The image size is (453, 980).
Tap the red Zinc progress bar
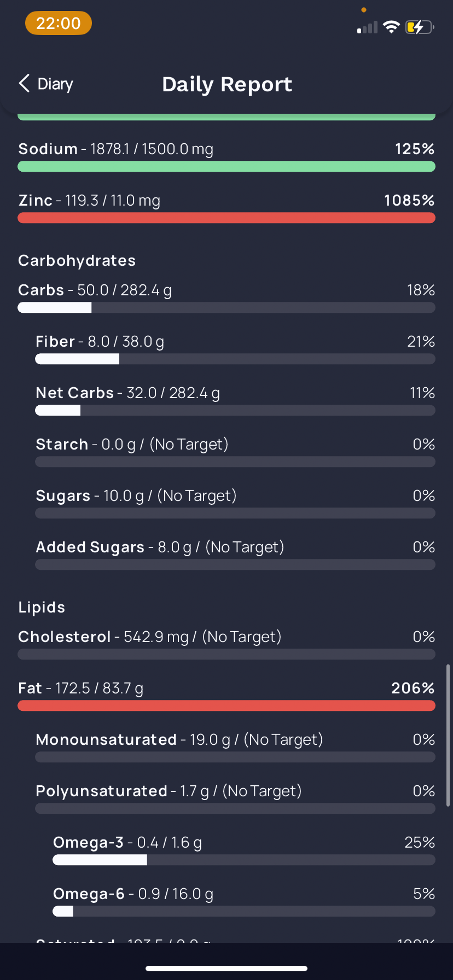pos(226,218)
